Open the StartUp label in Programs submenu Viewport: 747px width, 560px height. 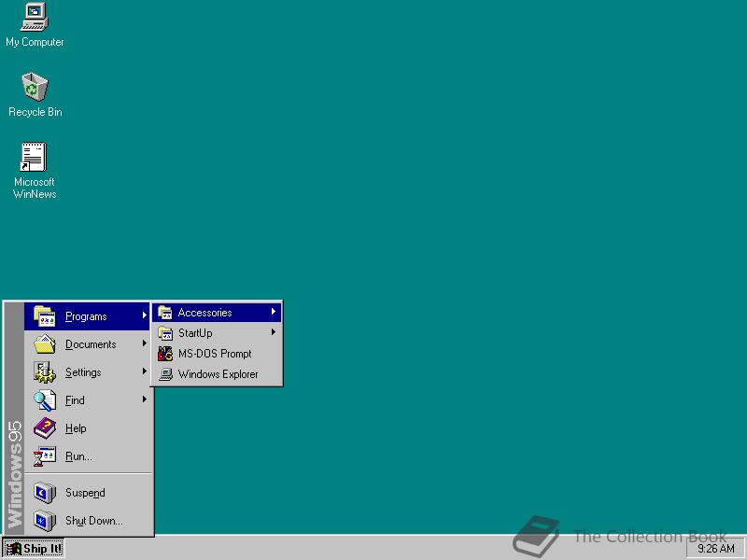(x=195, y=333)
